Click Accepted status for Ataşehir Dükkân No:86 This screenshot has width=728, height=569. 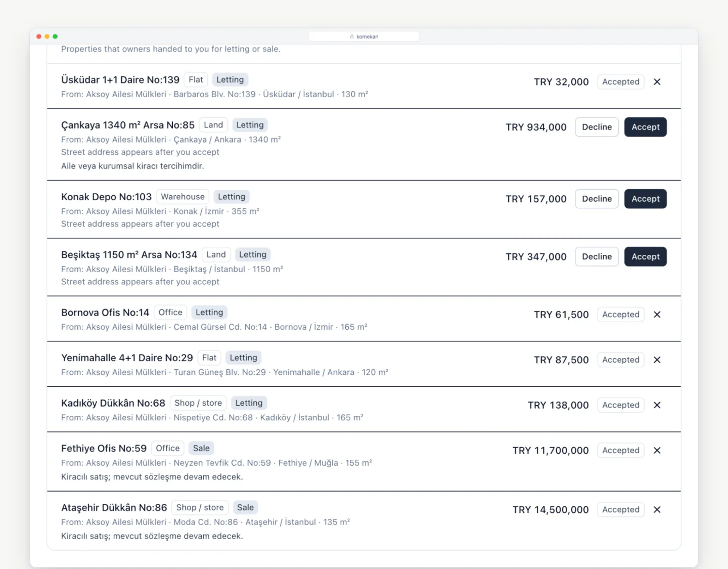coord(620,509)
